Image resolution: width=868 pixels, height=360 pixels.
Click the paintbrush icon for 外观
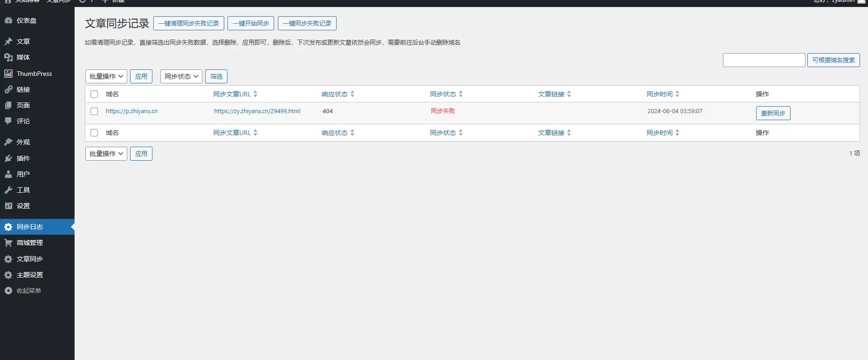click(8, 142)
